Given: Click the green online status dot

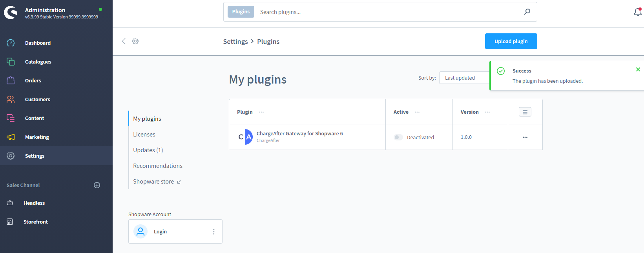Looking at the screenshot, I should pyautogui.click(x=100, y=9).
